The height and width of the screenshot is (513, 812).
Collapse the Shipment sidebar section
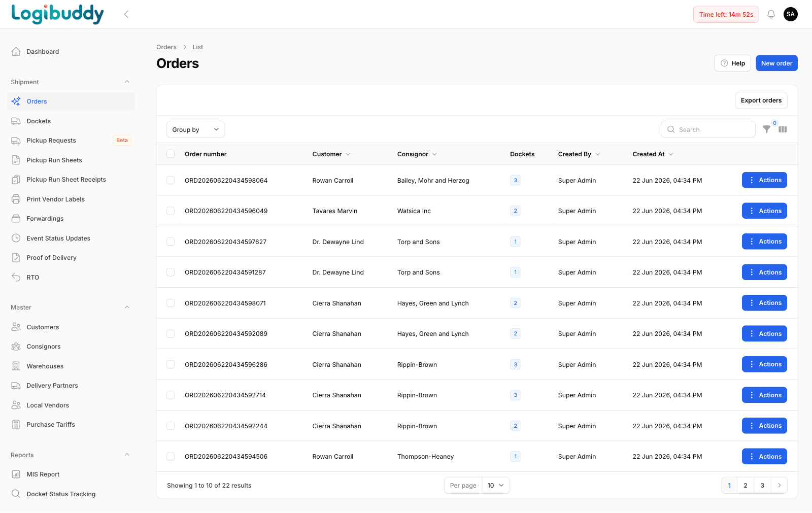pyautogui.click(x=127, y=82)
